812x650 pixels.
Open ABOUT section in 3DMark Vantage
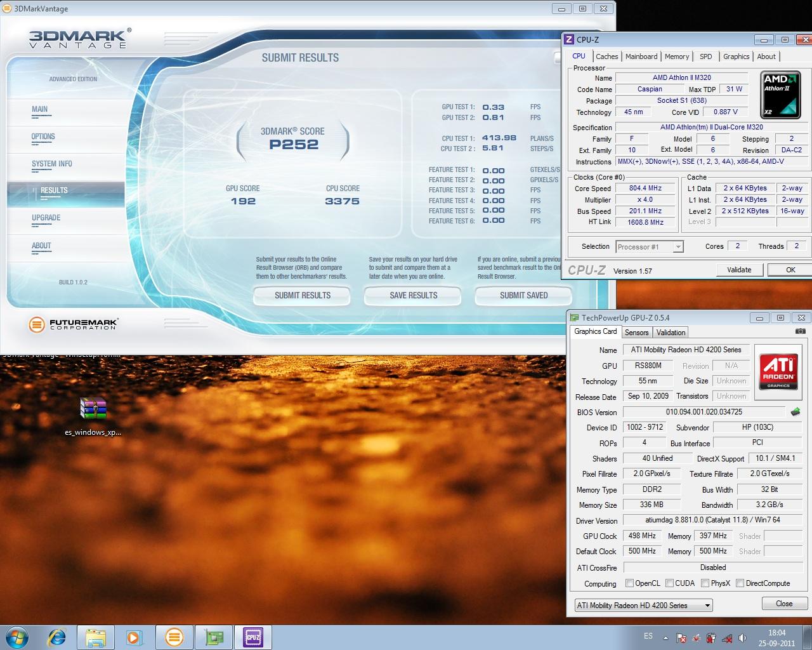(x=41, y=246)
